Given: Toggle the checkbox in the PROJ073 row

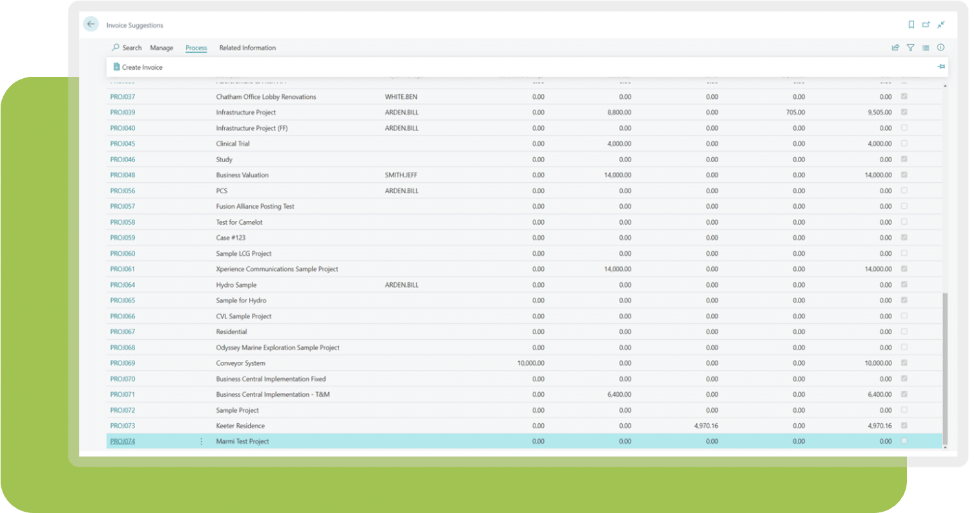Looking at the screenshot, I should 904,425.
